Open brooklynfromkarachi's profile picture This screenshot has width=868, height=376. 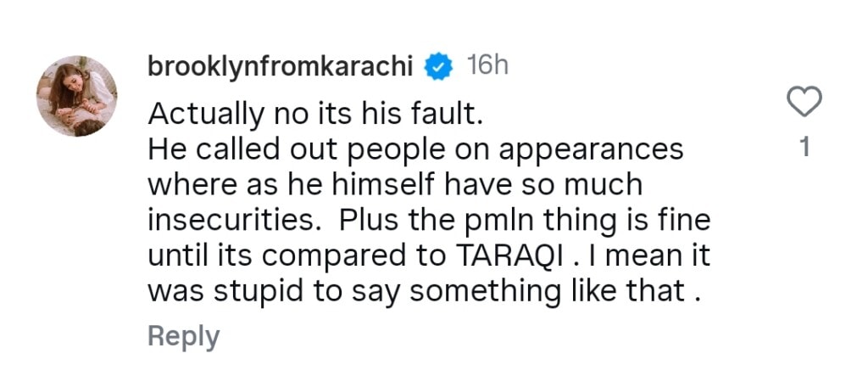pos(76,96)
